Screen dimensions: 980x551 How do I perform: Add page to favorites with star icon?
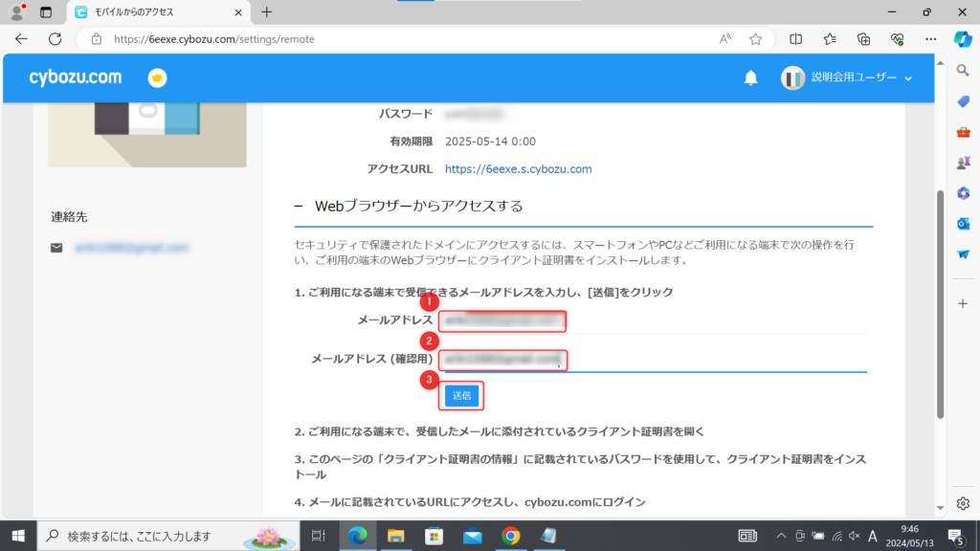[755, 39]
